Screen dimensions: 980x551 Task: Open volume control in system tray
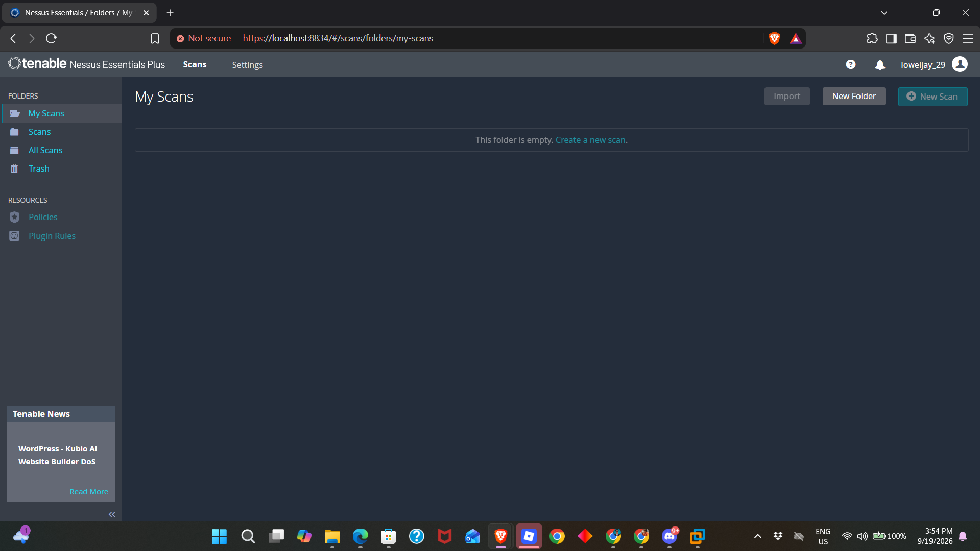click(863, 536)
